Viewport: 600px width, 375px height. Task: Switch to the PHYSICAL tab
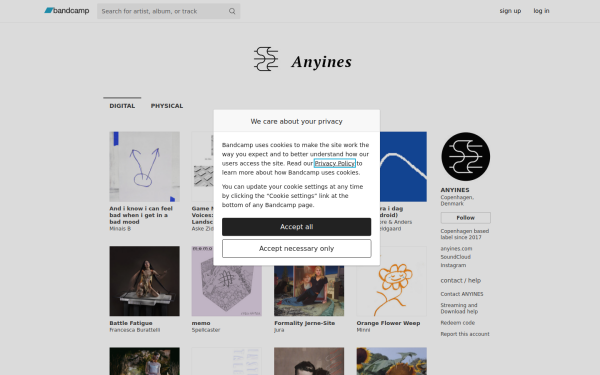[167, 106]
